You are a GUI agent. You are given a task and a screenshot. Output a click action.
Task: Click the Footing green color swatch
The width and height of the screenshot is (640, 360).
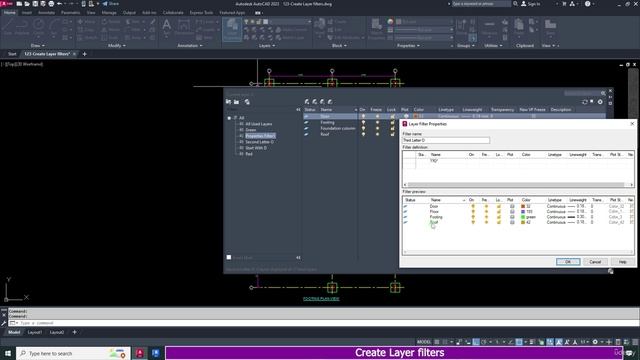[523, 217]
